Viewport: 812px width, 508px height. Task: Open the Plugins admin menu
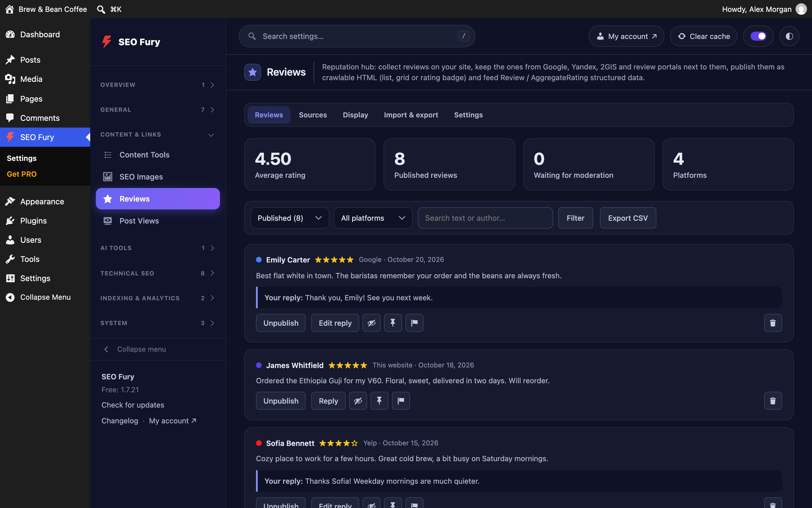point(45,221)
